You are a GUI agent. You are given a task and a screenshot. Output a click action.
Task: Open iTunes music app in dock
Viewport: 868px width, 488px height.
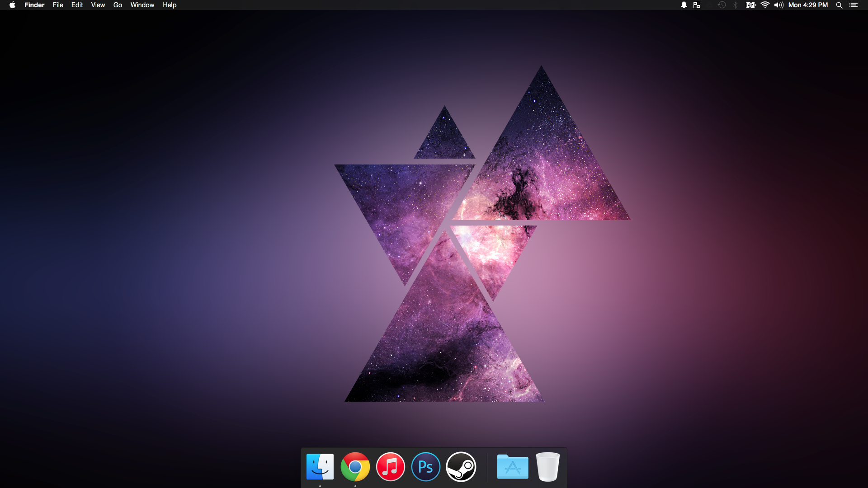click(391, 467)
